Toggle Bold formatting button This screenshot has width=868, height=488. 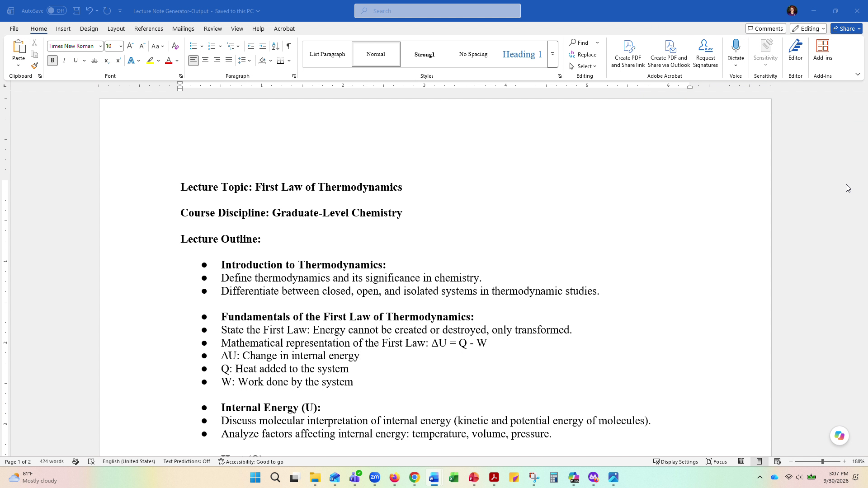click(x=52, y=61)
